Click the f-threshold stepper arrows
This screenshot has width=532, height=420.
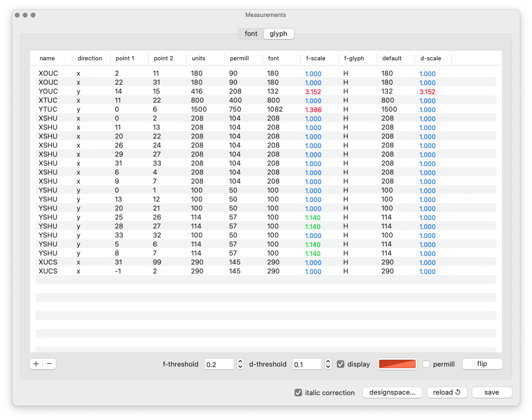241,364
